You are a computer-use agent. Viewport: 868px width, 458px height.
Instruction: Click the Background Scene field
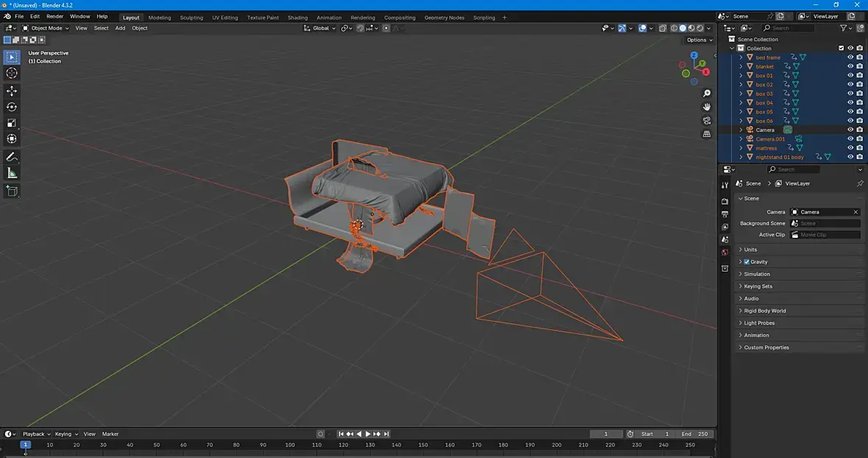pos(825,223)
